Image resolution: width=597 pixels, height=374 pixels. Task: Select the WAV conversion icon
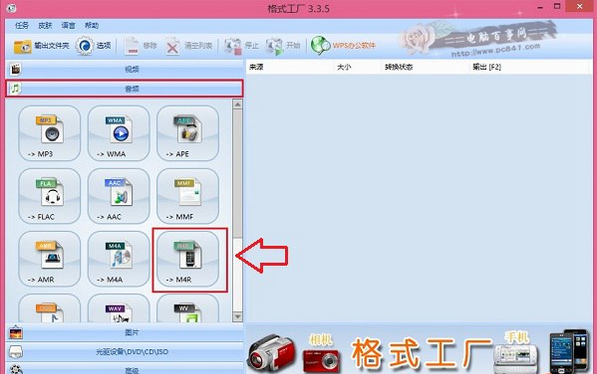(119, 308)
